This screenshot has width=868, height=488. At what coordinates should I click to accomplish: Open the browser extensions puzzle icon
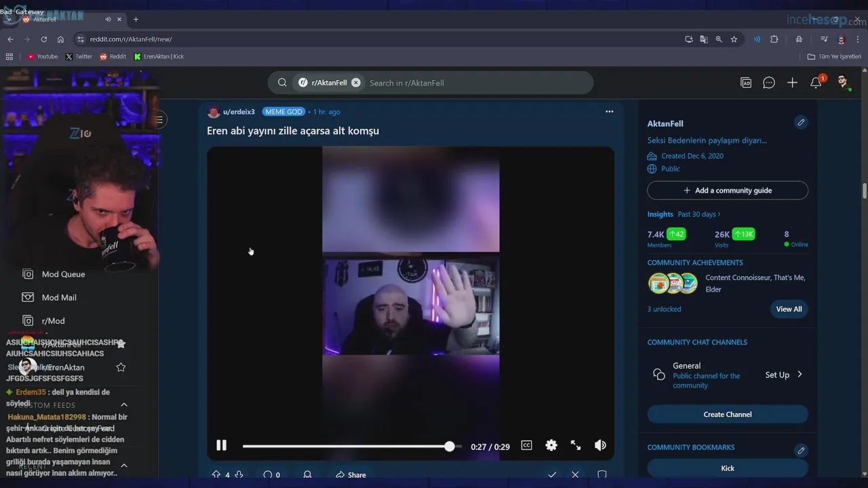pyautogui.click(x=774, y=39)
